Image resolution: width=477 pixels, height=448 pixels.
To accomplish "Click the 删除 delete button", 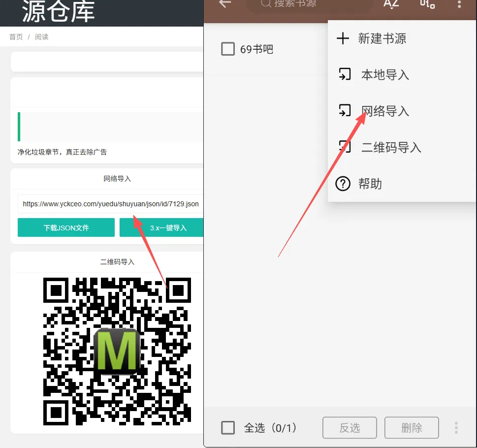I will coord(412,428).
